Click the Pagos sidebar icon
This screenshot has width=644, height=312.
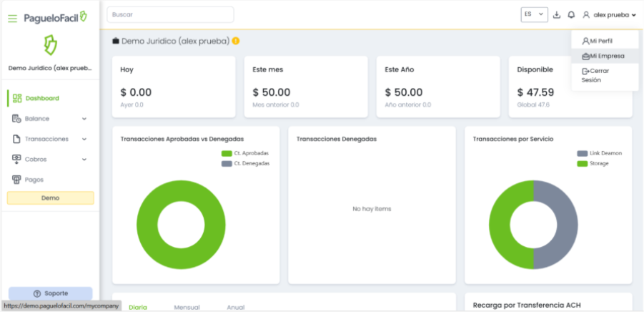click(x=17, y=180)
